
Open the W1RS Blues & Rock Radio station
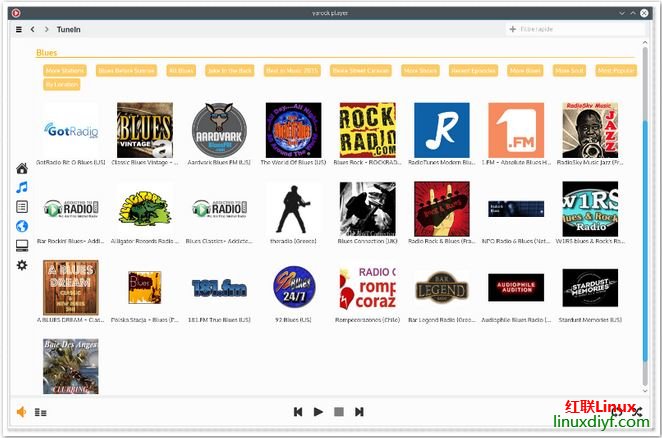[x=590, y=209]
